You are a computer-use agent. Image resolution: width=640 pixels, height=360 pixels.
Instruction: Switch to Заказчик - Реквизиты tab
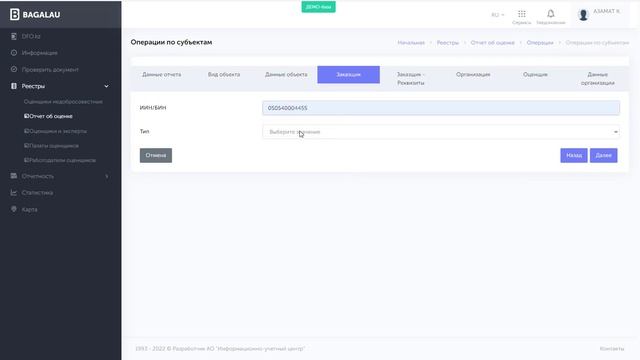click(x=411, y=79)
